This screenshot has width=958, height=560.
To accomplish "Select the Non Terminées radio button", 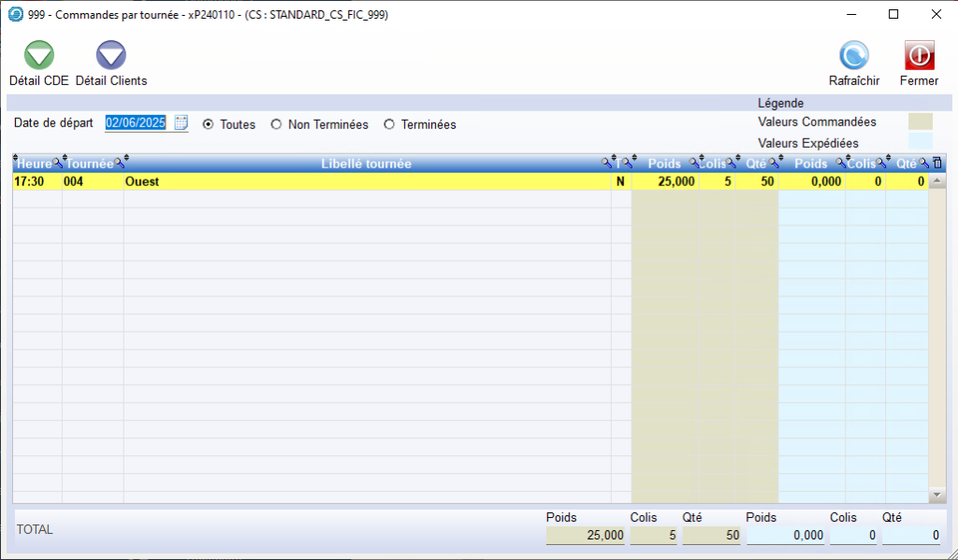I will tap(276, 124).
